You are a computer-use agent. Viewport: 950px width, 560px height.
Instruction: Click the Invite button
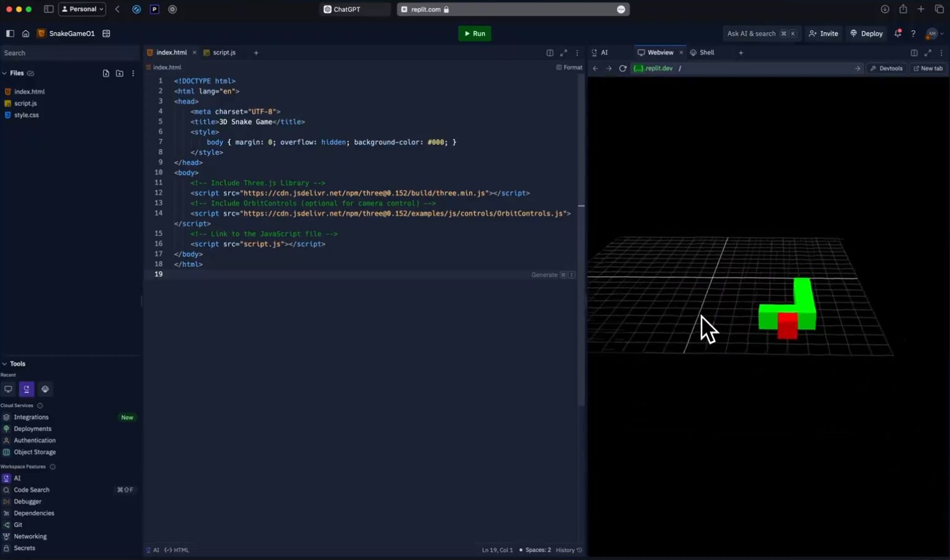coord(823,34)
